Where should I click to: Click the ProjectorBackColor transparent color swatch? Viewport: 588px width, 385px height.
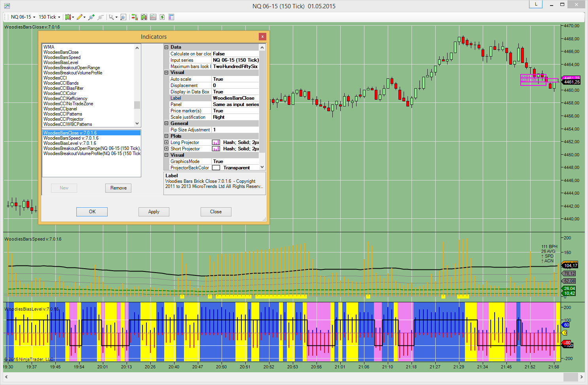(216, 168)
